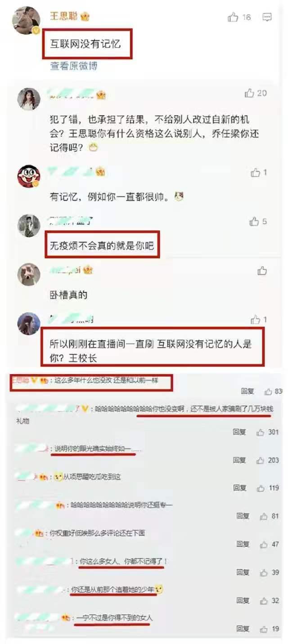288x644 pixels.
Task: Reply to the comment with 47 likes
Action: (243, 545)
